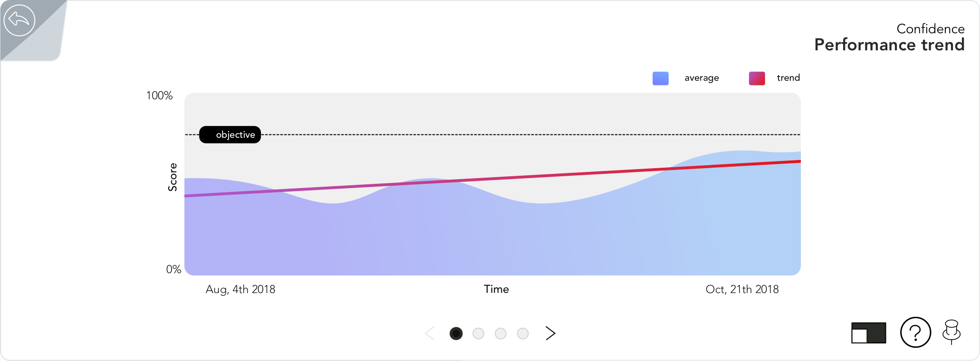Click the trend legend label

788,77
